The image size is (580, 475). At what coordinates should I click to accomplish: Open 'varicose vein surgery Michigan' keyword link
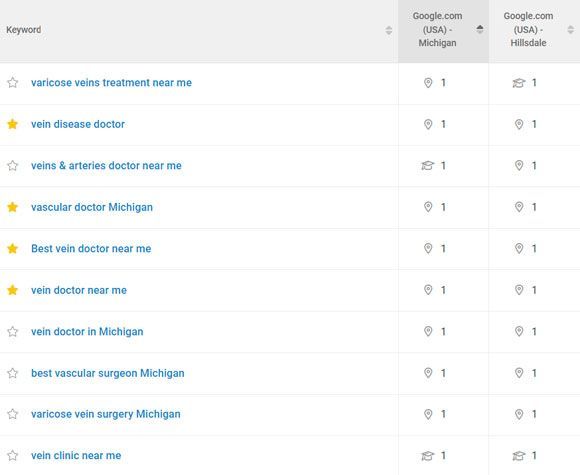[x=106, y=414]
